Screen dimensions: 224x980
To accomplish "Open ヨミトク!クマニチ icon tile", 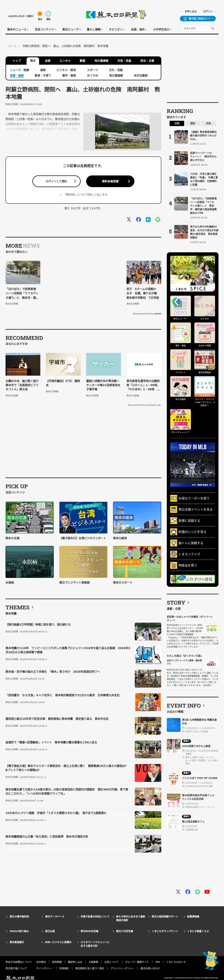I will click(205, 386).
